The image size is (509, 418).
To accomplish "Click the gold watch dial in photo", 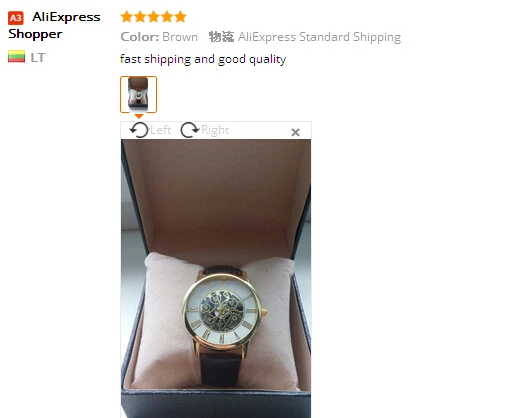I will [223, 312].
